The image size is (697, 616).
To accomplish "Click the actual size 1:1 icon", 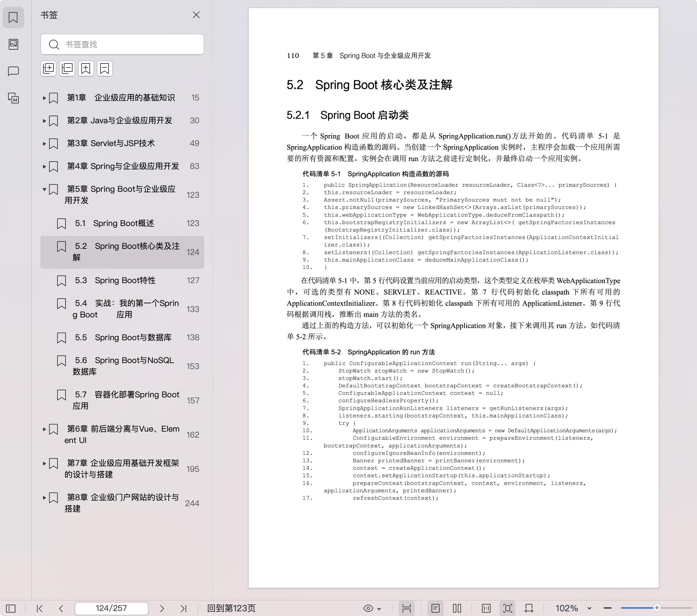I will tap(486, 609).
